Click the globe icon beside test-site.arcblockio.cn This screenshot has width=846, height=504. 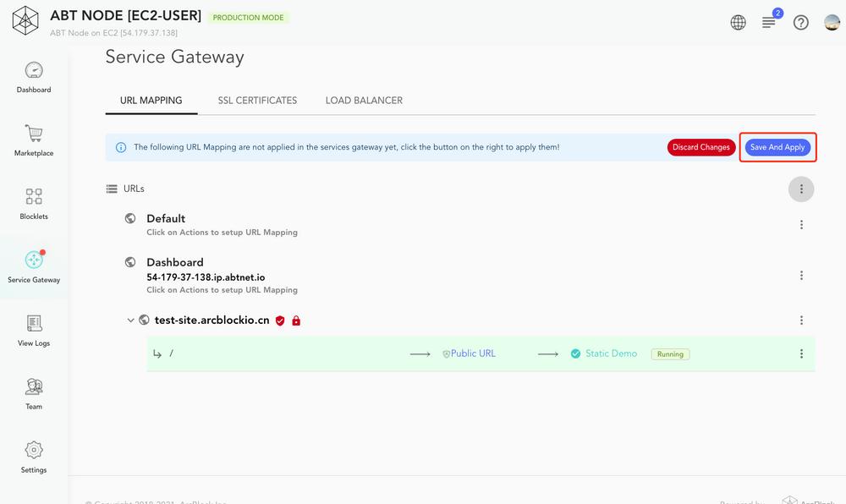click(144, 320)
